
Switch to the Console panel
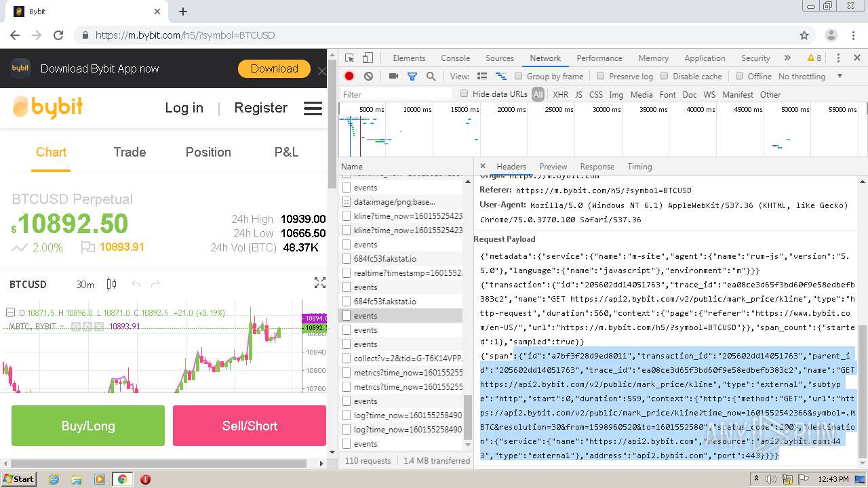click(x=456, y=58)
